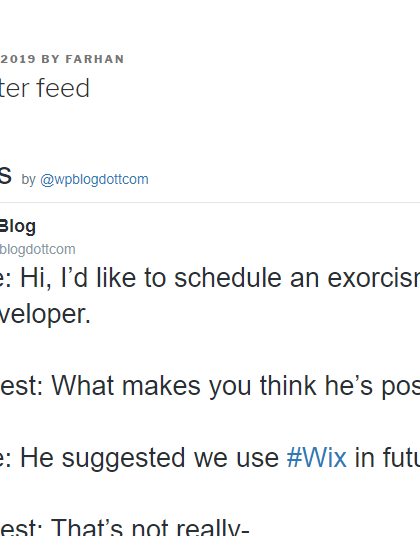The height and width of the screenshot is (536, 420).
Task: Open the #Wix hashtag
Action: 316,457
